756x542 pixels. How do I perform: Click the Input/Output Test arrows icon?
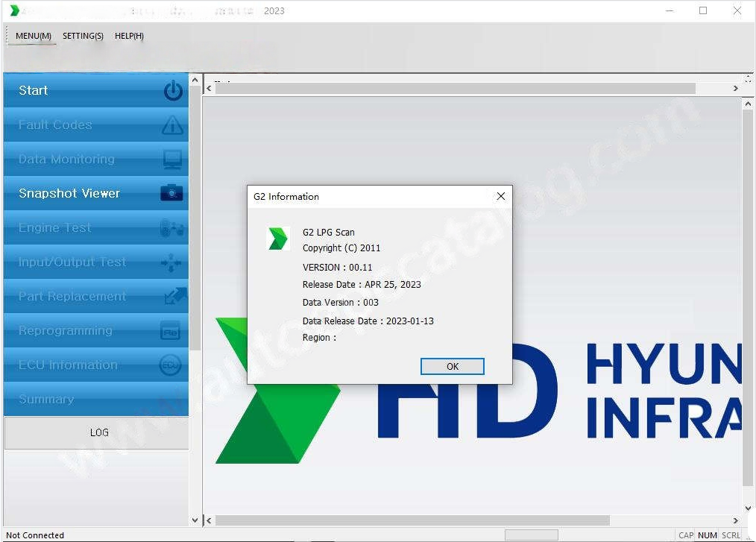click(171, 262)
